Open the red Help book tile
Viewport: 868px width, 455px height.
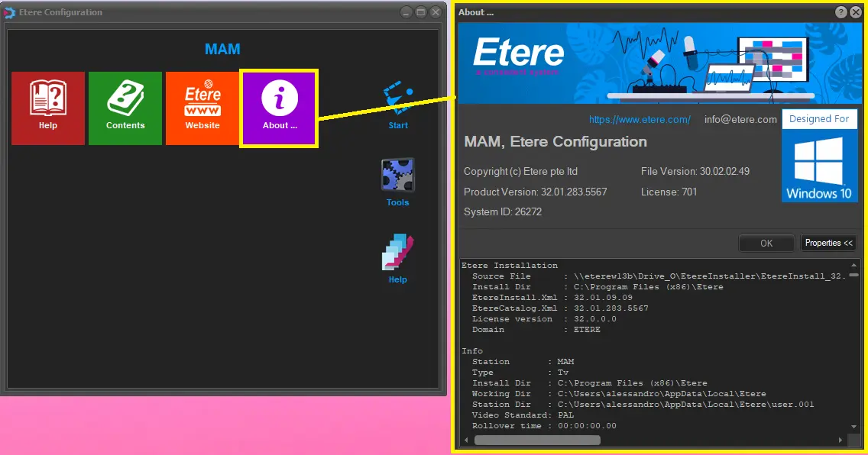[48, 108]
